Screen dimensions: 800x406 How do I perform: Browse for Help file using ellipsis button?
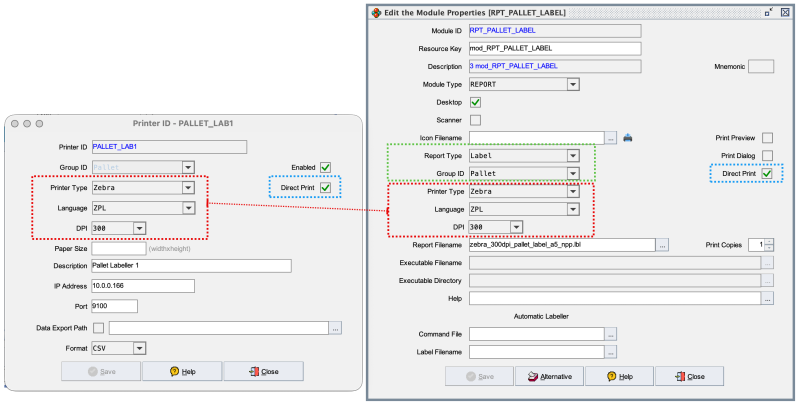tap(767, 298)
